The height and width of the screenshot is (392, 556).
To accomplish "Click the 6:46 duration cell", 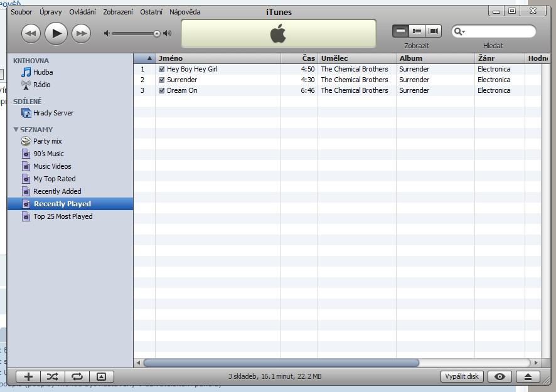I will [307, 90].
